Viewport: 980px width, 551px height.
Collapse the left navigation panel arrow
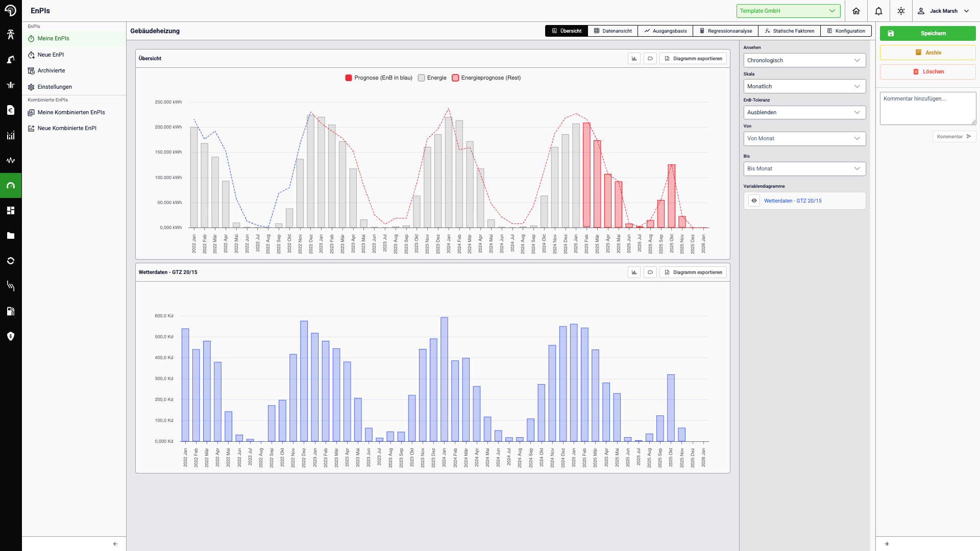pos(115,544)
